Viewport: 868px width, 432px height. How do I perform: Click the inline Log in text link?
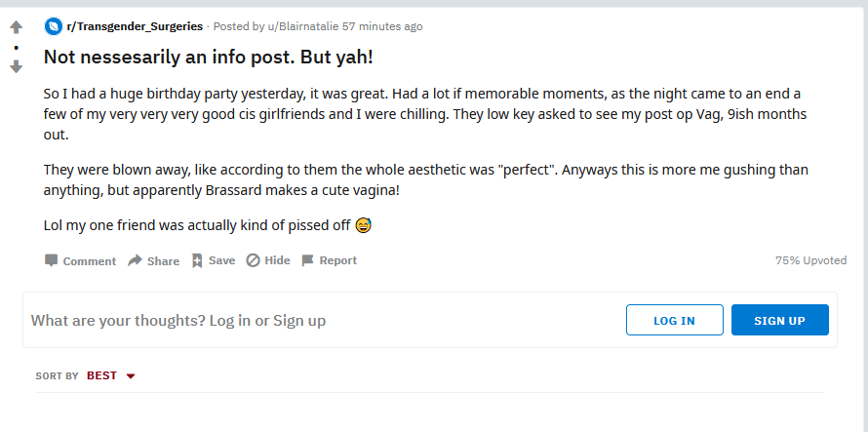pos(230,320)
